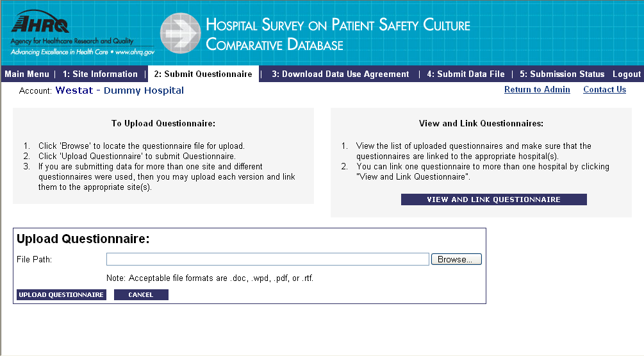Log out using the Logout item
Image resolution: width=644 pixels, height=356 pixels.
coord(627,74)
